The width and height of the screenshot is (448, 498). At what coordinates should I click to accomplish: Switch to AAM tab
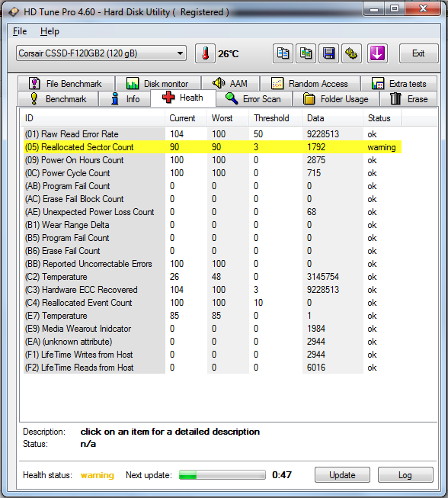coord(230,84)
